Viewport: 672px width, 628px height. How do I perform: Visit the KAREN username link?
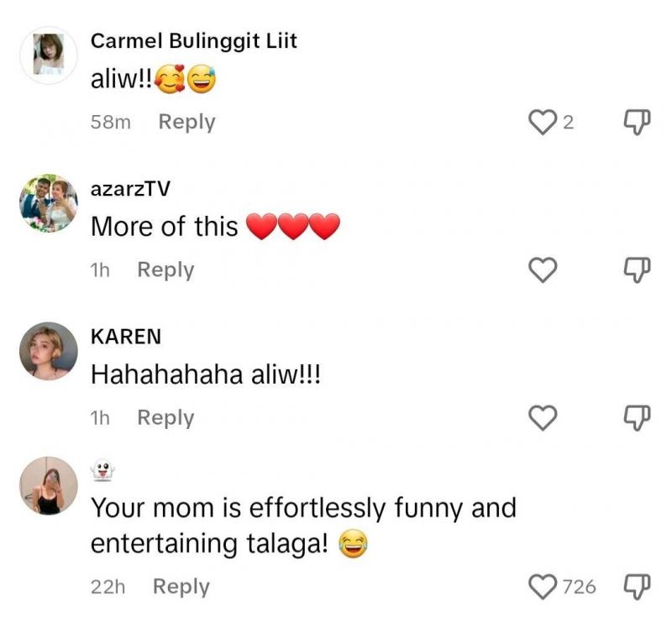126,336
